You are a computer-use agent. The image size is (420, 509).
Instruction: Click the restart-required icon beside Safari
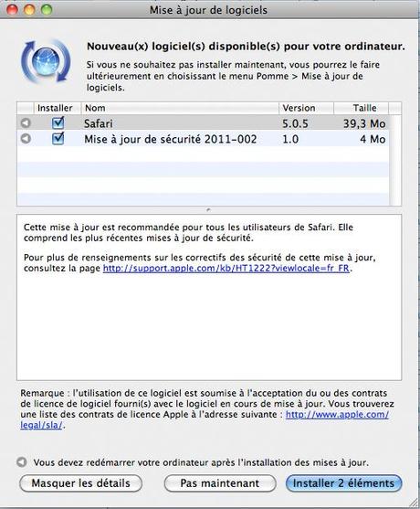coord(26,123)
